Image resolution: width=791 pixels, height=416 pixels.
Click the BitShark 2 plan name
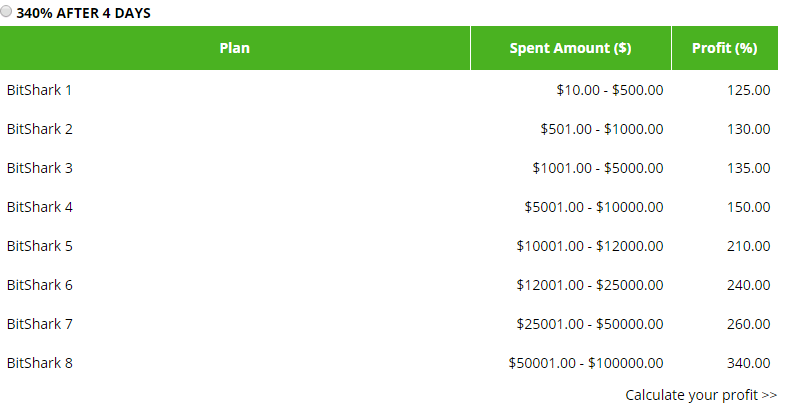pyautogui.click(x=40, y=129)
